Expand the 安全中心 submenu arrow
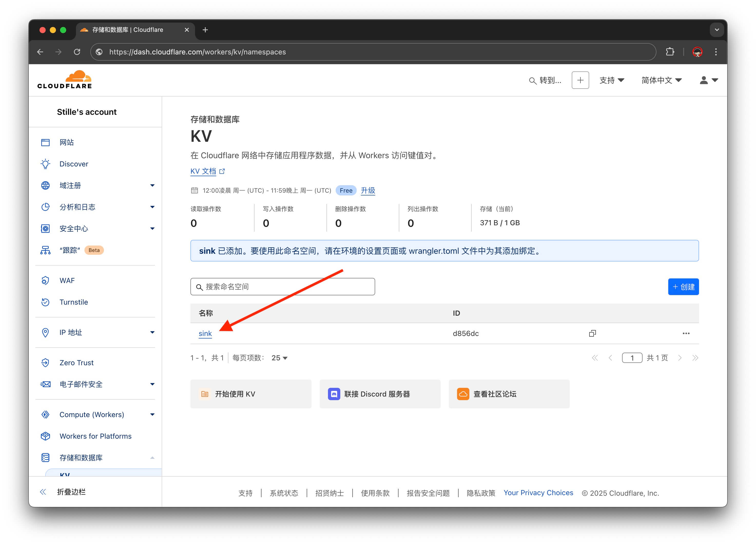The width and height of the screenshot is (756, 545). 152,229
